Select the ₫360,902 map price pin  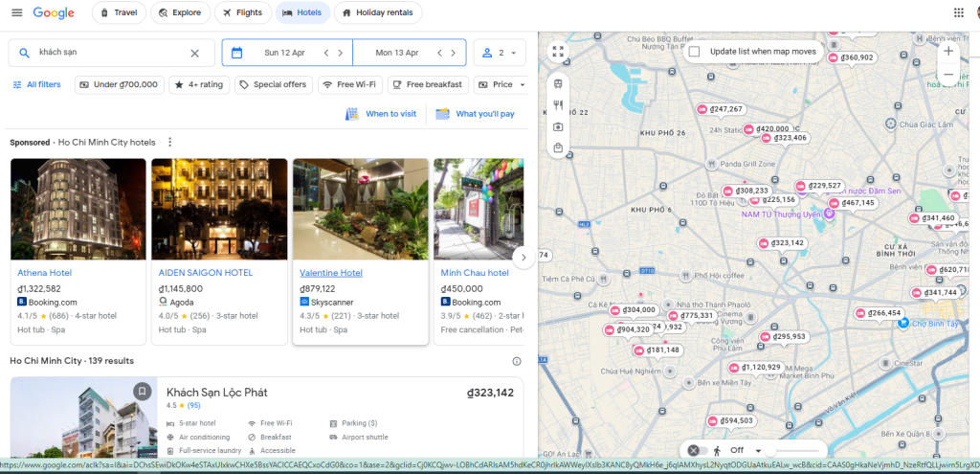click(851, 57)
